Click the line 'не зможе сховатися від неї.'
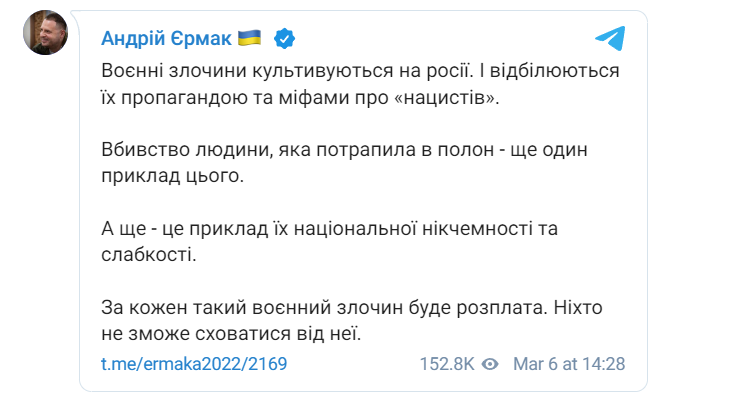 tap(231, 334)
